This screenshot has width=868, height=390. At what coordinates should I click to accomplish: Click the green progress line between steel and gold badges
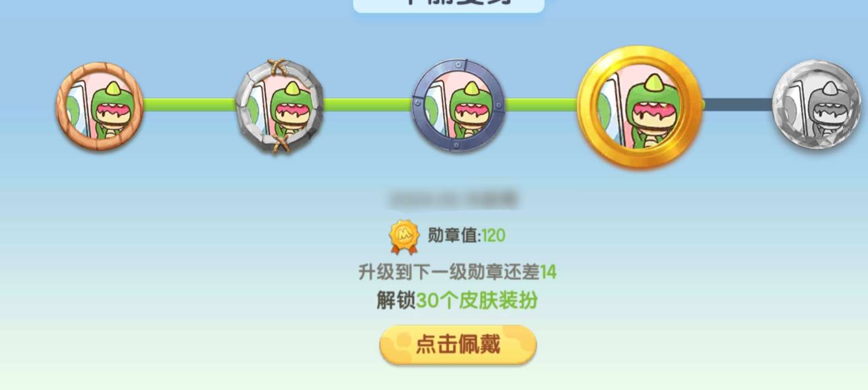541,105
